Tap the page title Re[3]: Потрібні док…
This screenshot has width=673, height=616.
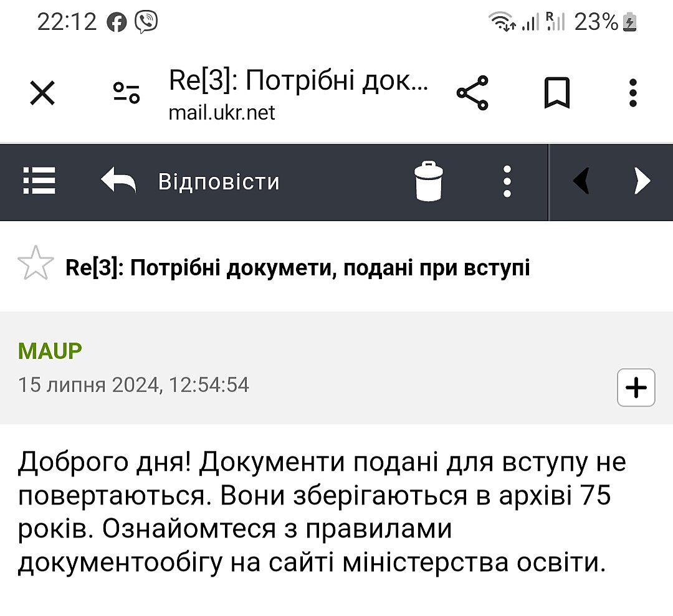point(298,82)
